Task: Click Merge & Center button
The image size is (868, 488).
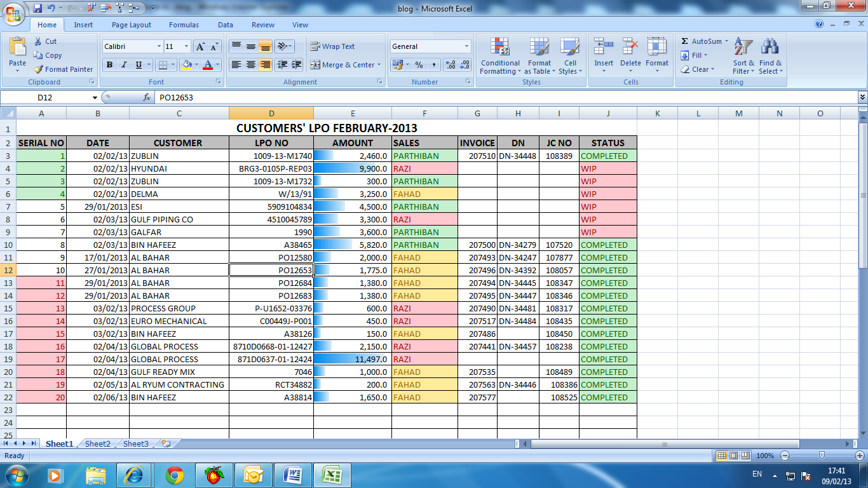Action: click(x=342, y=65)
